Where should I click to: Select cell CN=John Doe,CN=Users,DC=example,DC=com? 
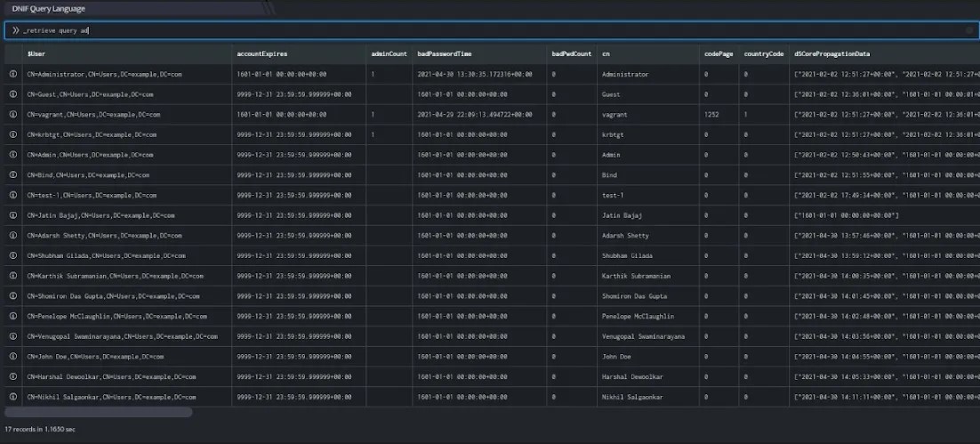coord(127,357)
